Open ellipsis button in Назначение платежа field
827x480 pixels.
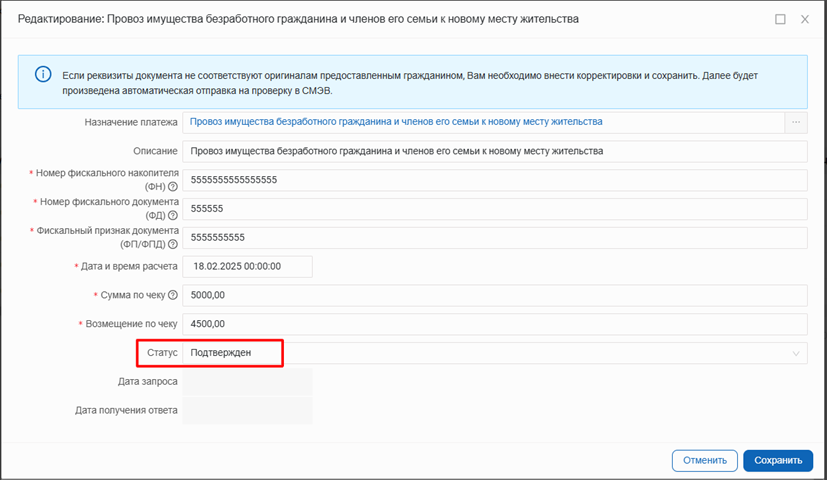click(x=796, y=122)
